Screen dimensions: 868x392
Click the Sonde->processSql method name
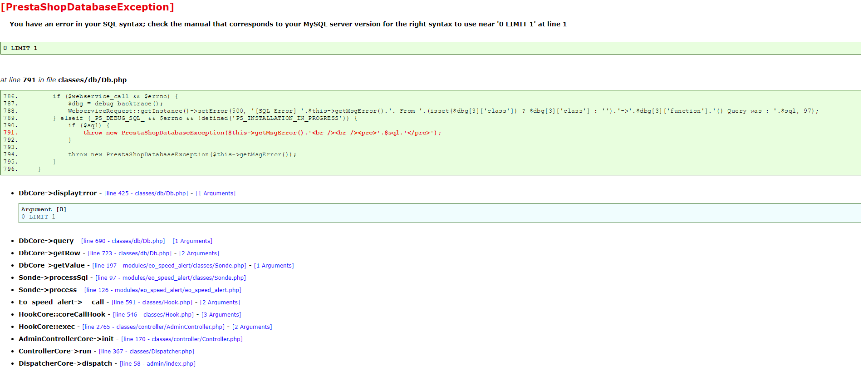(x=53, y=278)
